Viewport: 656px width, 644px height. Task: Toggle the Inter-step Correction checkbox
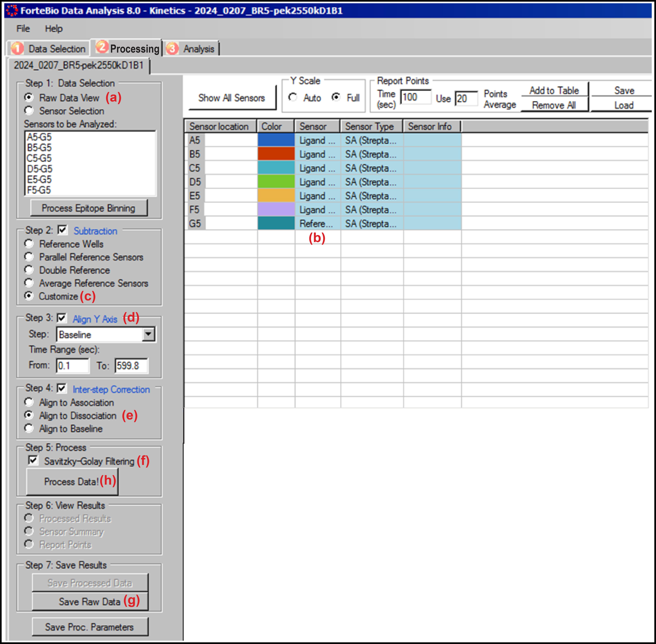(x=62, y=388)
